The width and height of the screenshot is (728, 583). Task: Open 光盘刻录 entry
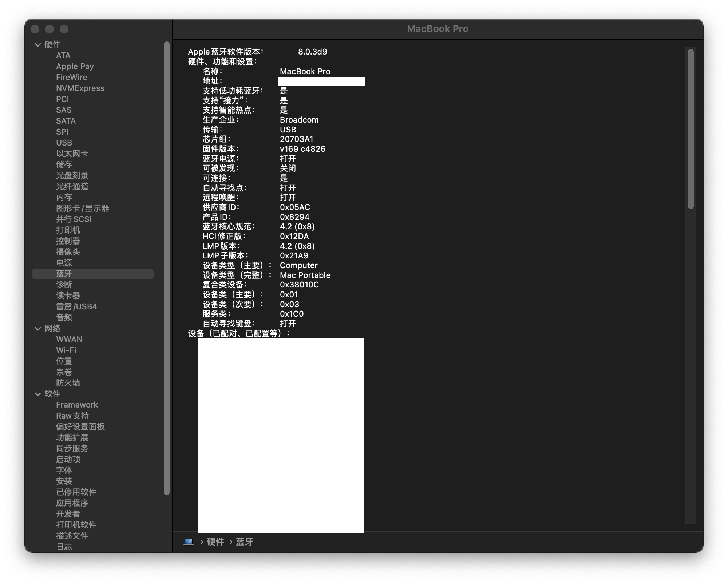(x=72, y=175)
